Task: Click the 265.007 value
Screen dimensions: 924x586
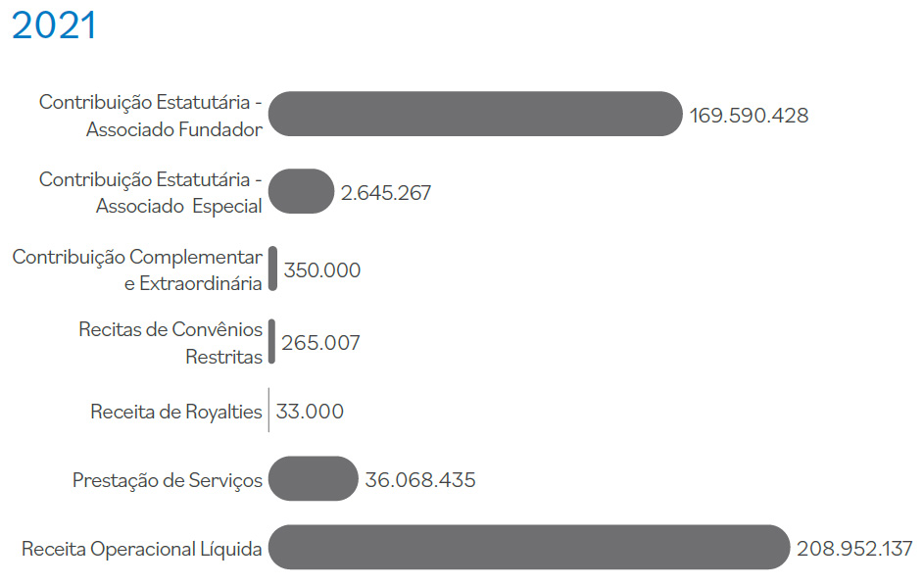Action: pyautogui.click(x=320, y=343)
